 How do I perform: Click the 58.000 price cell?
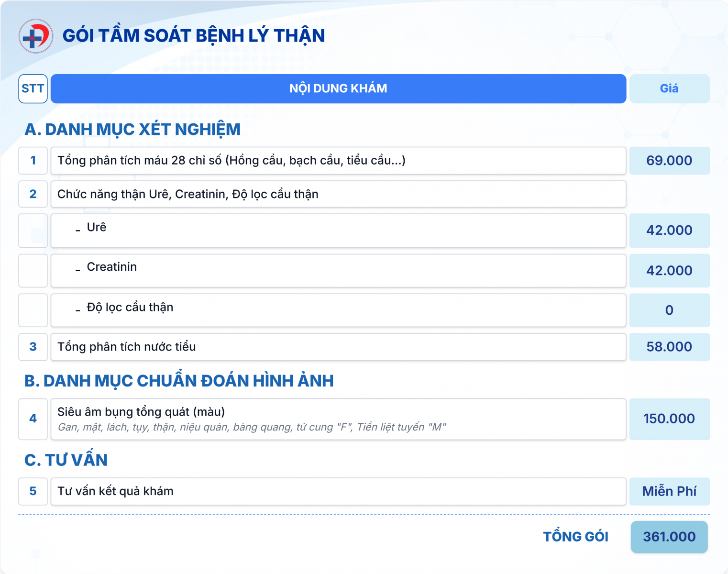pyautogui.click(x=669, y=347)
